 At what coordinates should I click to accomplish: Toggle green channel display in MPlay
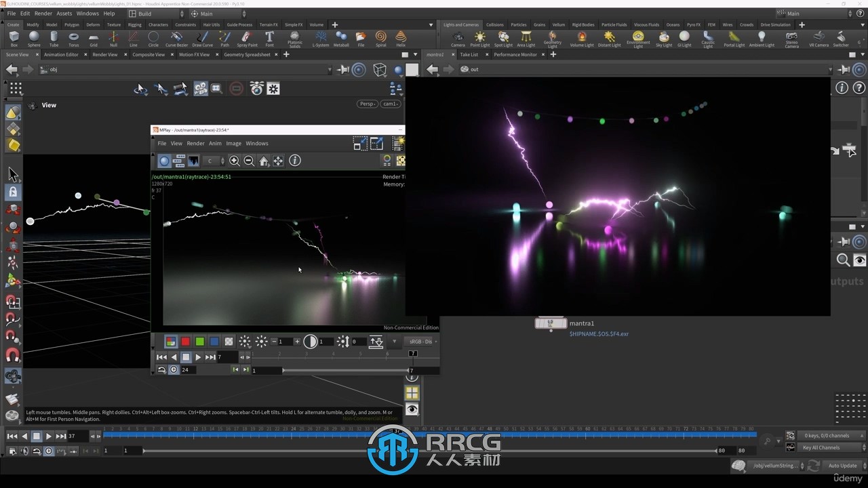[x=199, y=342]
